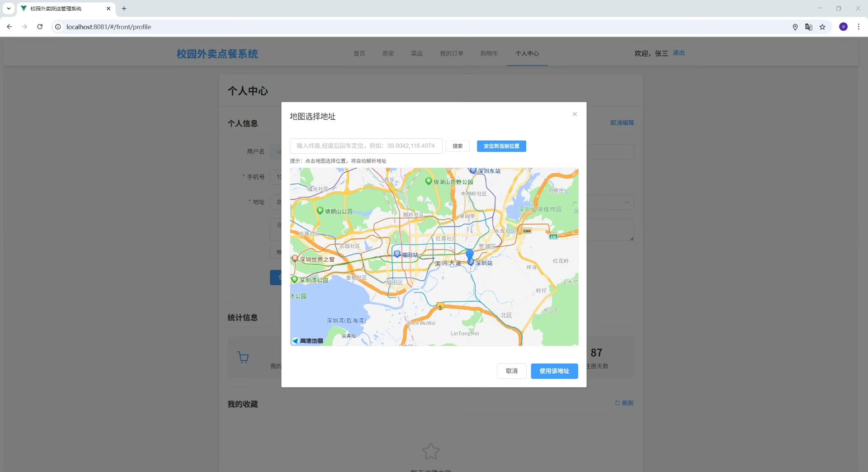Confirm with 使用该地址 button
The image size is (868, 472).
554,371
